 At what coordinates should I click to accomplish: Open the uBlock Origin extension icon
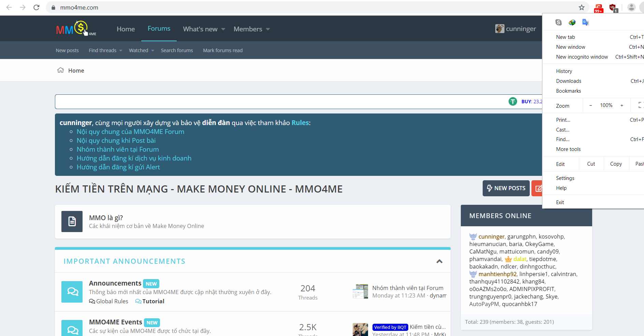pyautogui.click(x=613, y=8)
